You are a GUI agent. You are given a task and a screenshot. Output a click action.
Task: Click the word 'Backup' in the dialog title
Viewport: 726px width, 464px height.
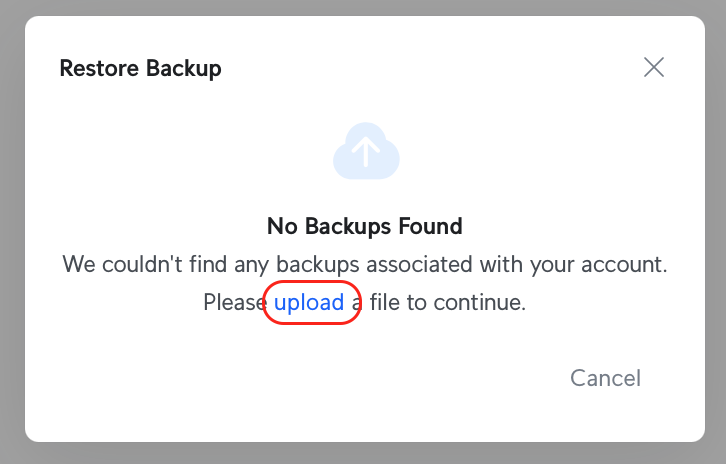pos(184,69)
